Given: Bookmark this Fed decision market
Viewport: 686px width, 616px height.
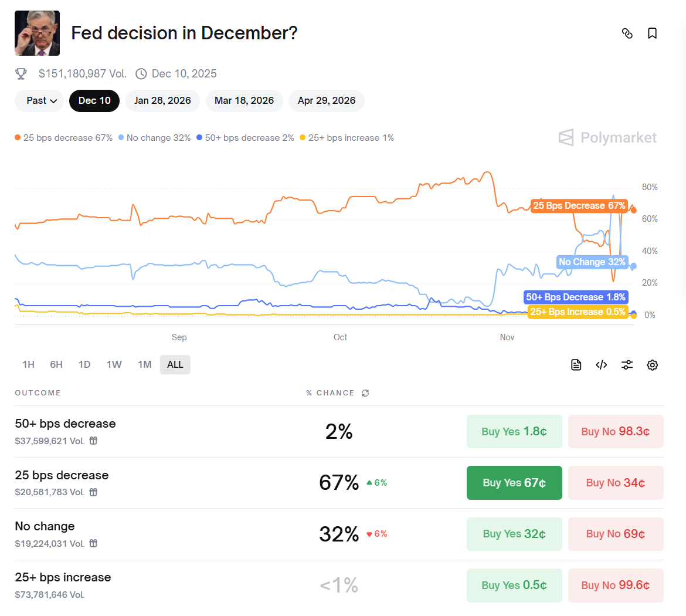Looking at the screenshot, I should [x=652, y=33].
